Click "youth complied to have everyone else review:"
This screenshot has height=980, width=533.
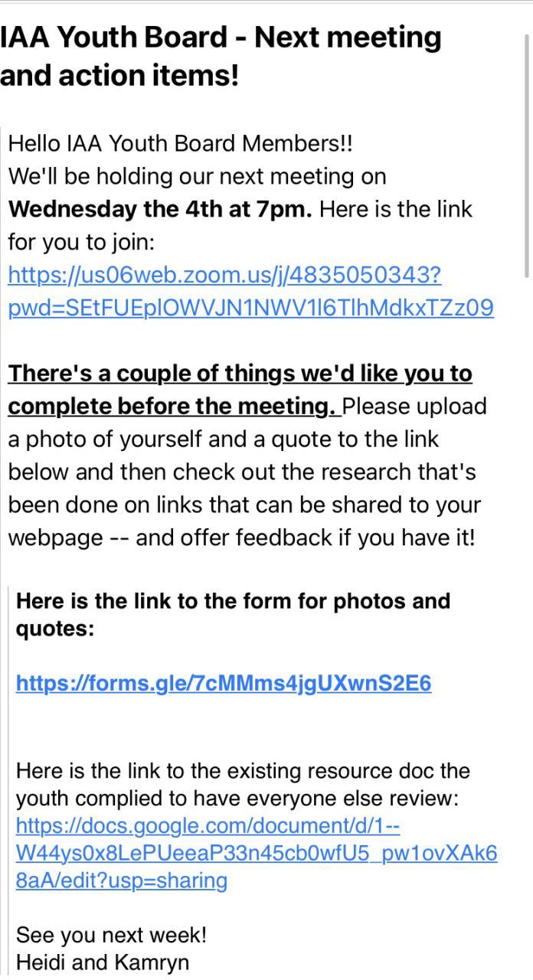[x=237, y=799]
